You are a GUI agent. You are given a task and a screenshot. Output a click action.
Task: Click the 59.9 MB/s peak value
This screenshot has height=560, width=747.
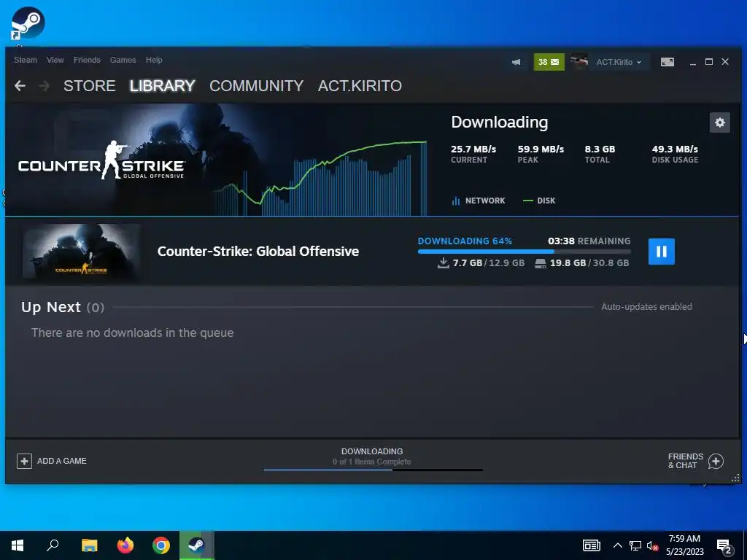[x=541, y=149]
